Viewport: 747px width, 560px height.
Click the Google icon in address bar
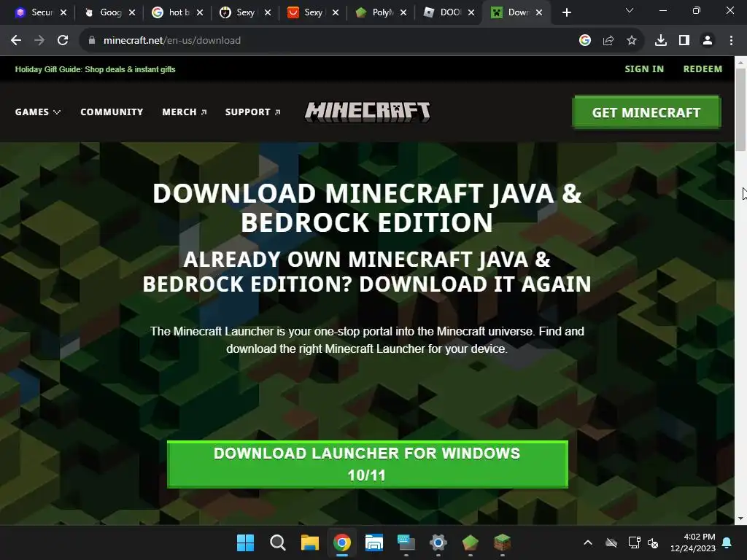585,41
